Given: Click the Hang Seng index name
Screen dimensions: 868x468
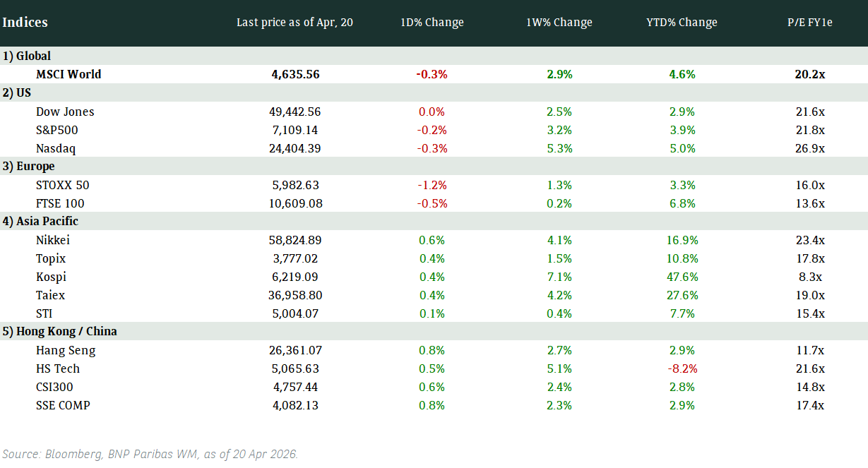Looking at the screenshot, I should [x=66, y=350].
